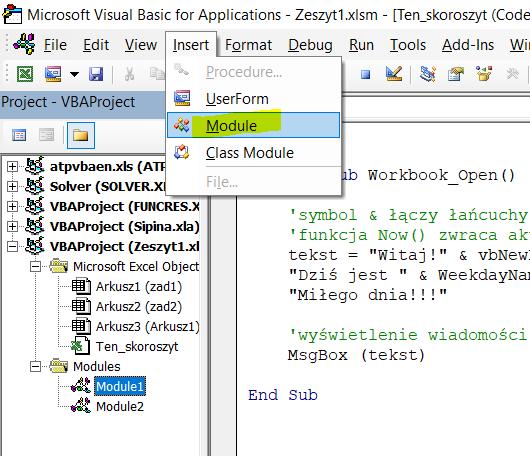Open the File menu
Image resolution: width=530 pixels, height=456 pixels.
[55, 45]
